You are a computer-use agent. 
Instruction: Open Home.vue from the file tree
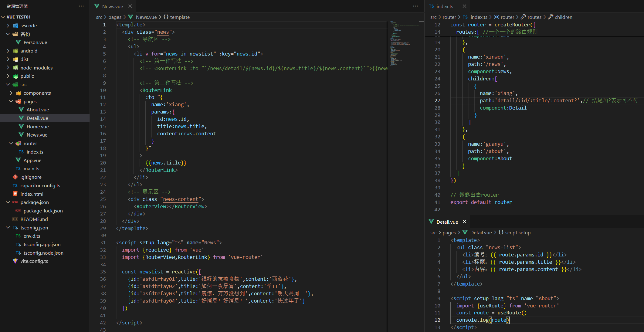37,127
